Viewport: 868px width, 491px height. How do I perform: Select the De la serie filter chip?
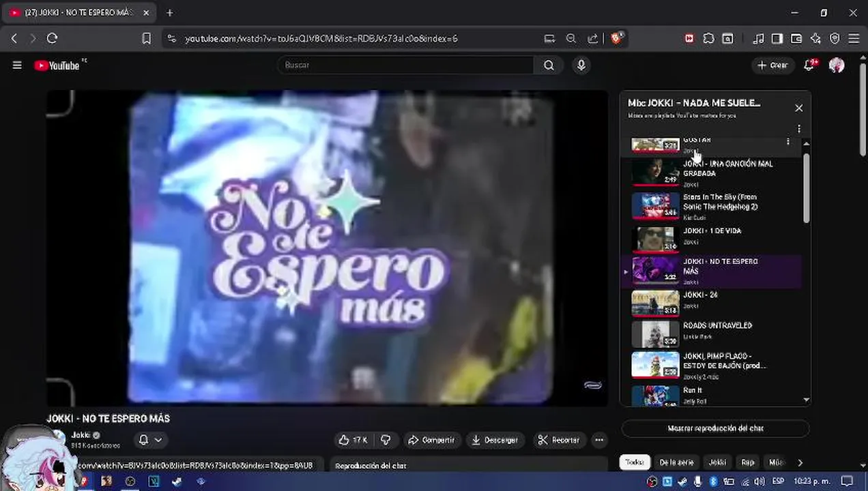coord(676,462)
